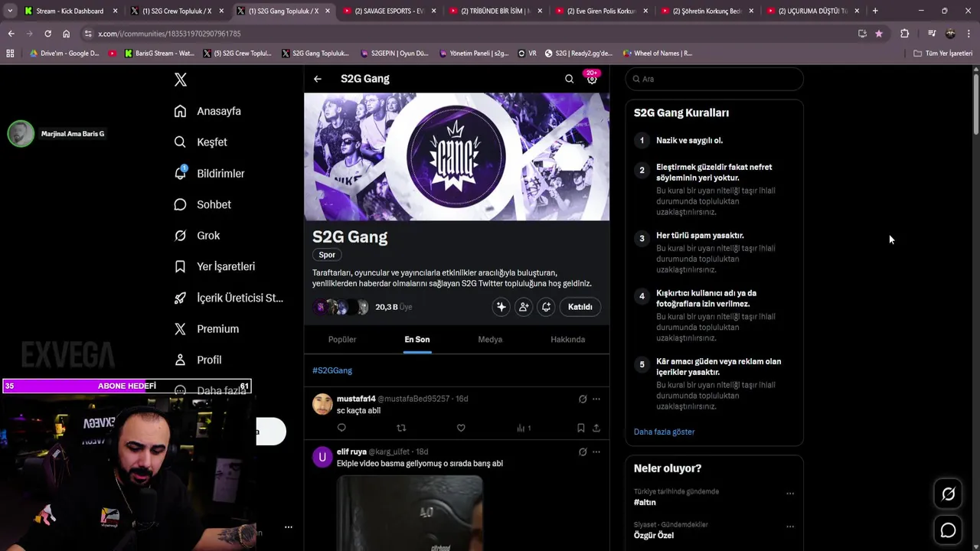This screenshot has width=980, height=551.
Task: Open the Drive'ım bookmark
Action: click(64, 54)
